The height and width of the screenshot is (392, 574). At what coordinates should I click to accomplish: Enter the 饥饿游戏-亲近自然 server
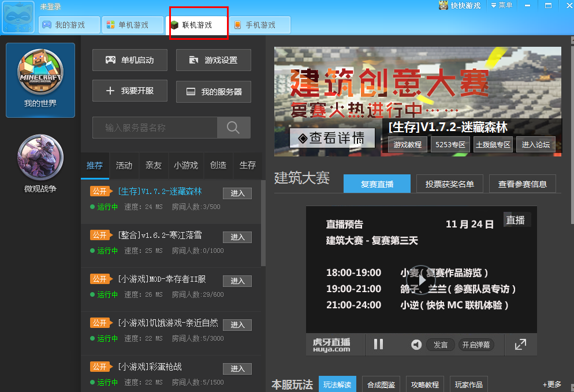(237, 325)
